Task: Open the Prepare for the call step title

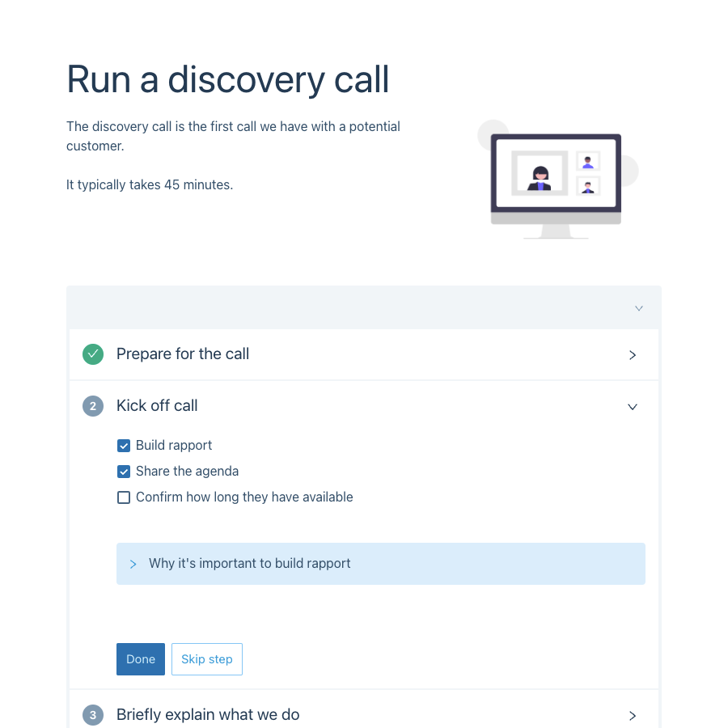Action: tap(183, 353)
